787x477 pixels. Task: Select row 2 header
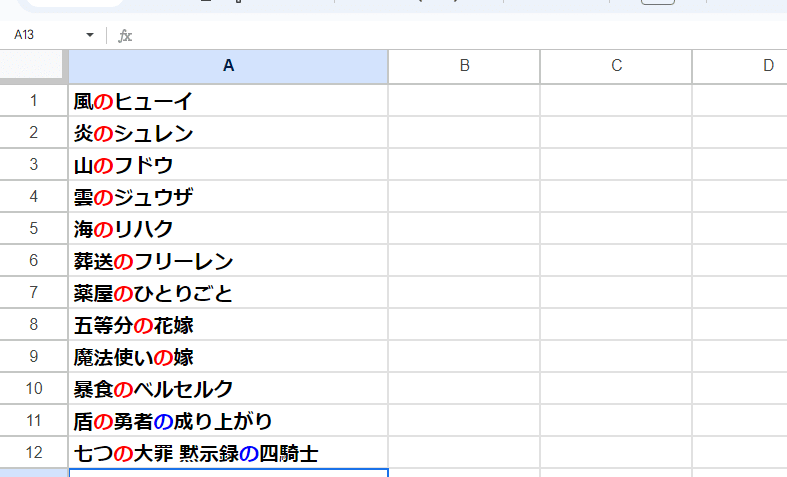click(34, 133)
